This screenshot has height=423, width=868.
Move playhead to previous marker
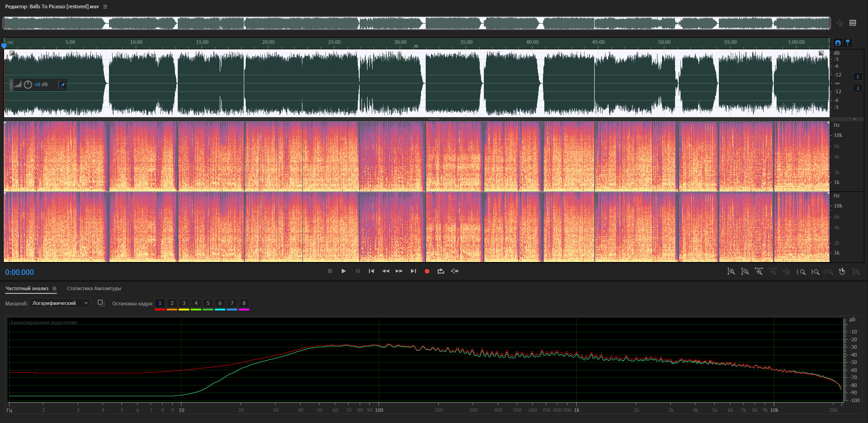(x=371, y=271)
